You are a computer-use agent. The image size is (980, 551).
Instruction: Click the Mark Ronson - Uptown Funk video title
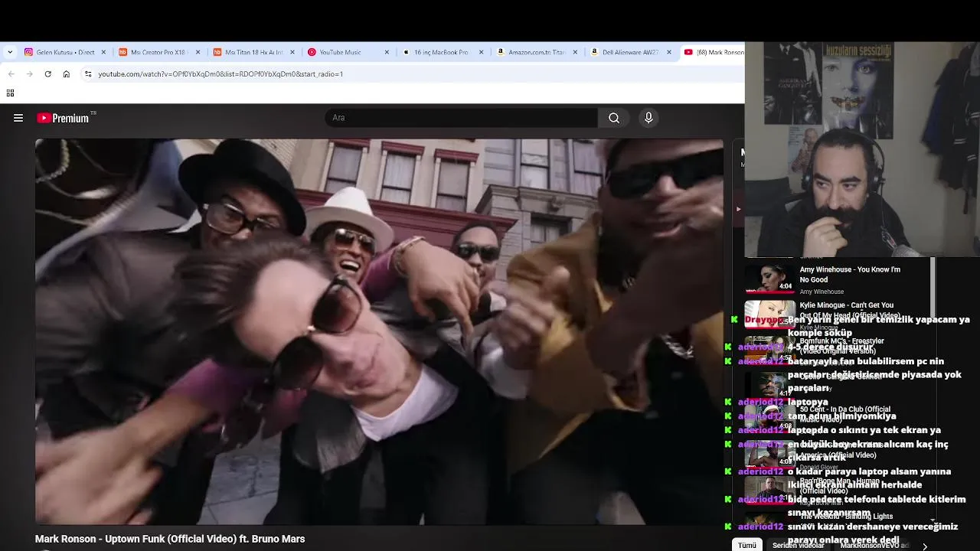coord(170,539)
